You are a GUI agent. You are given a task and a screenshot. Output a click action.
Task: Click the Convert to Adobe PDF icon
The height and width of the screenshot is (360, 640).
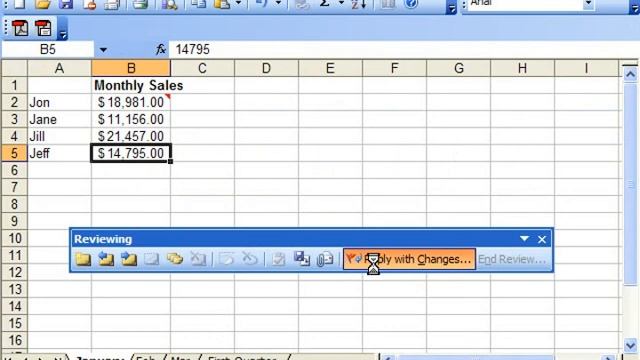click(20, 28)
